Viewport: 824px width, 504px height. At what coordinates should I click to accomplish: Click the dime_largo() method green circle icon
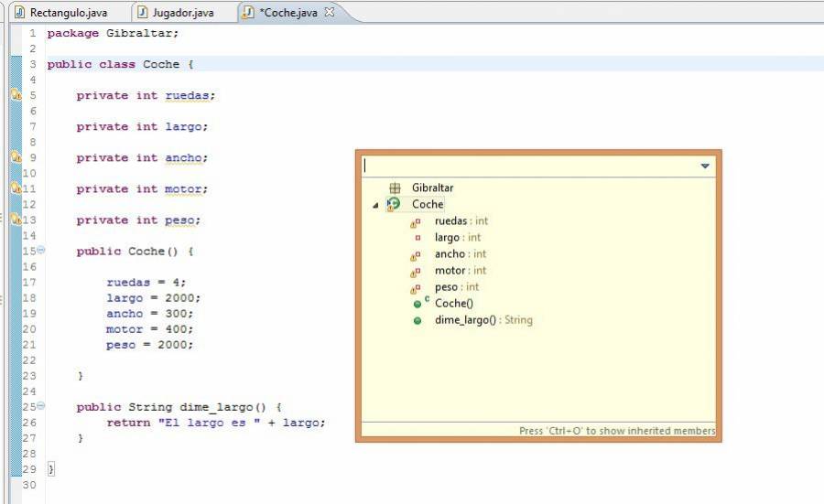417,320
